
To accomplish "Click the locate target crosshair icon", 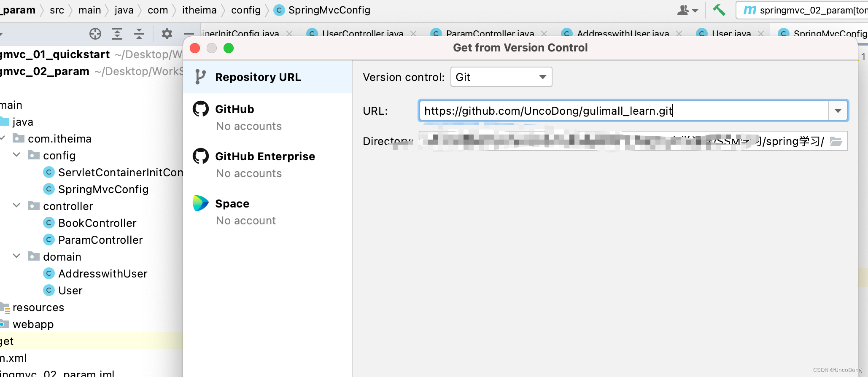I will point(95,34).
